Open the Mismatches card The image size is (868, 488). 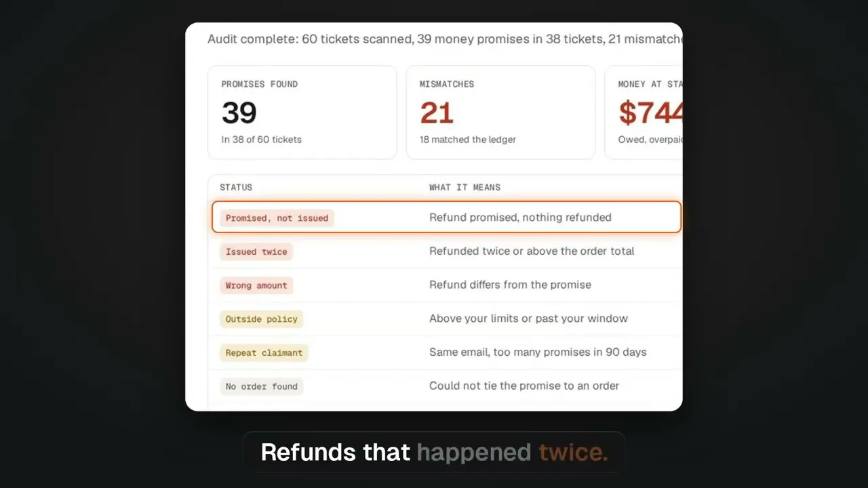(x=500, y=113)
